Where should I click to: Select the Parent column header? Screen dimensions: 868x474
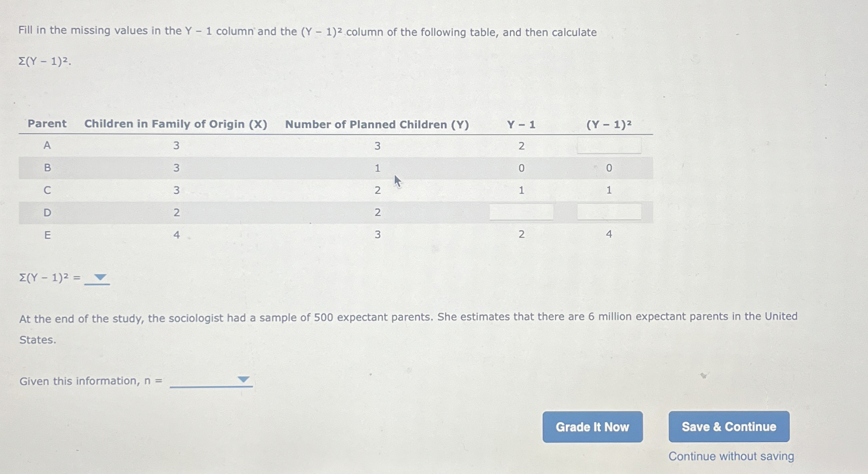pos(46,124)
